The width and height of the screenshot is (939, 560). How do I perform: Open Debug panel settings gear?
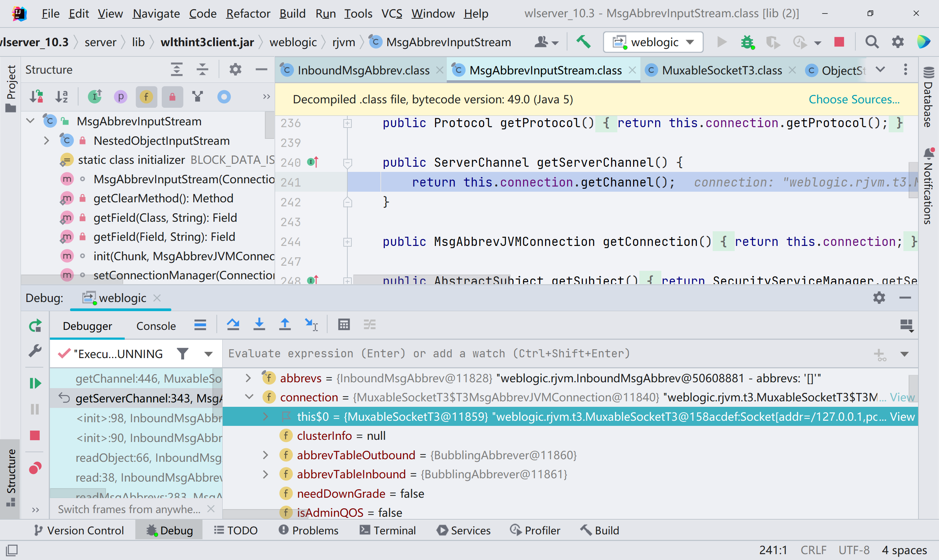pos(879,298)
